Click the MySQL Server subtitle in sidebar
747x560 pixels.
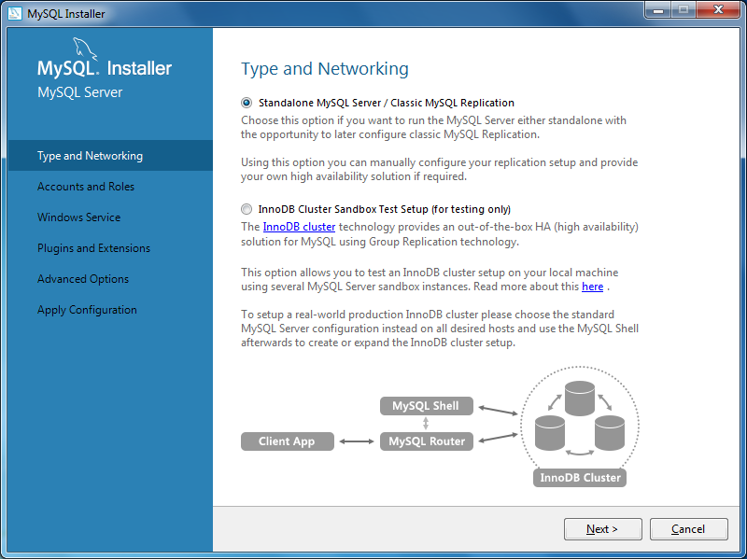pyautogui.click(x=79, y=92)
